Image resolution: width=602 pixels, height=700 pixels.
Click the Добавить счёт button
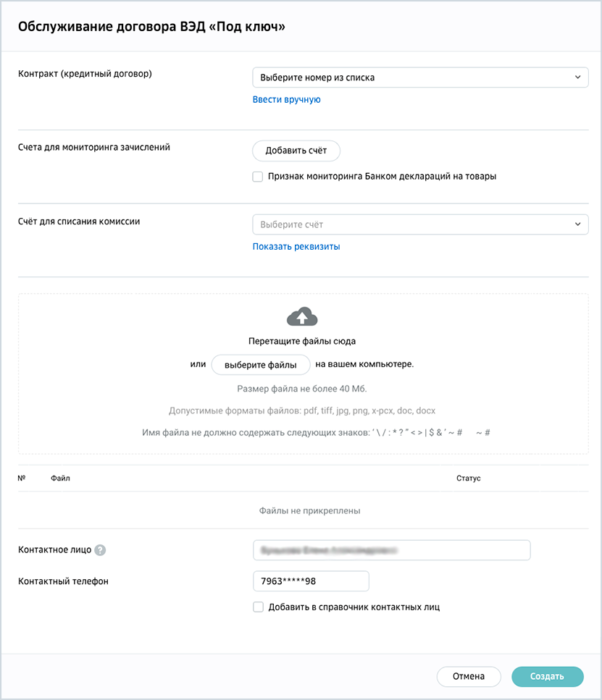[296, 151]
